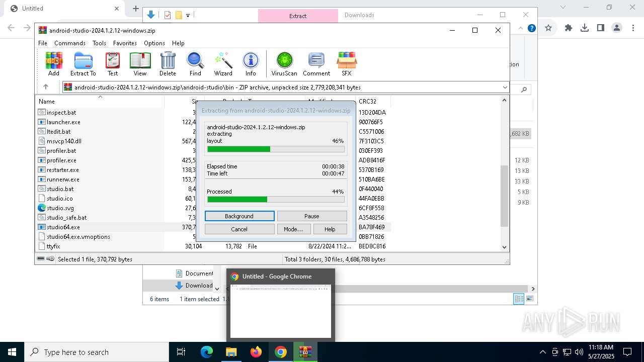This screenshot has height=362, width=644.
Task: Open Chrome extensions puzzle icon
Action: 569,28
